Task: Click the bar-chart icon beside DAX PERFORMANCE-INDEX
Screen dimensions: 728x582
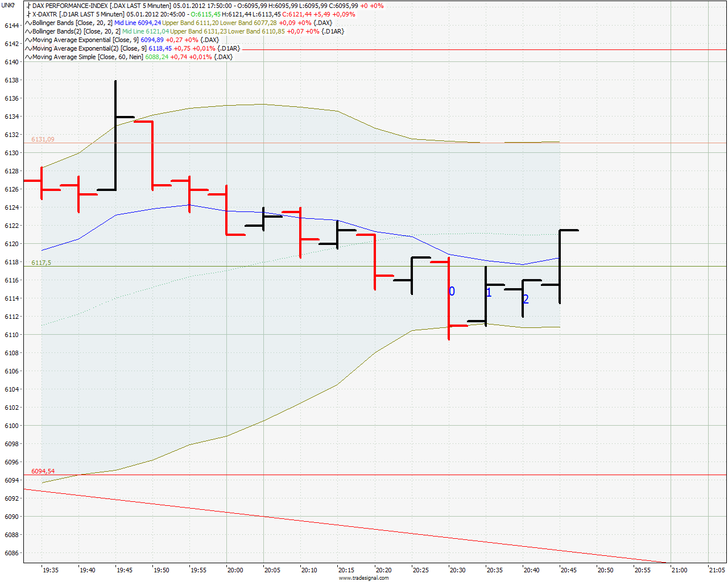Action: [28, 6]
